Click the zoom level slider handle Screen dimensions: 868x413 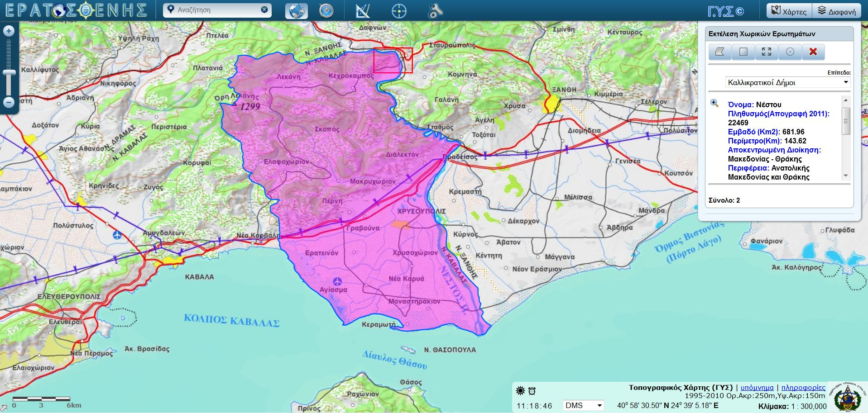click(x=9, y=72)
